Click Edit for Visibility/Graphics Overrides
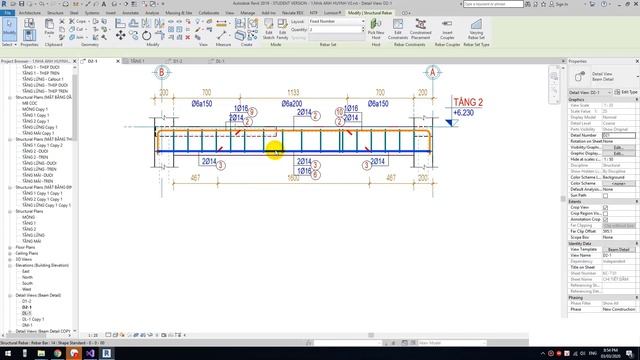640x360 pixels. pyautogui.click(x=618, y=147)
